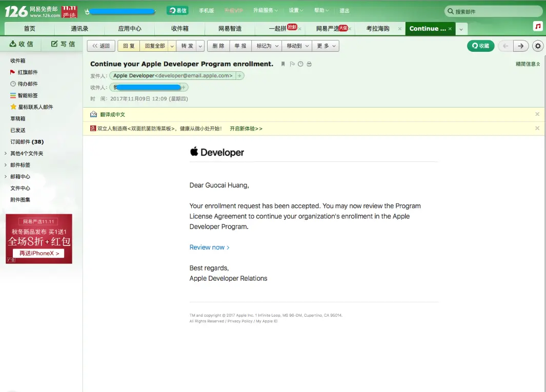Screen dimensions: 546x392
Task: Click the 收藏 green button
Action: point(480,46)
